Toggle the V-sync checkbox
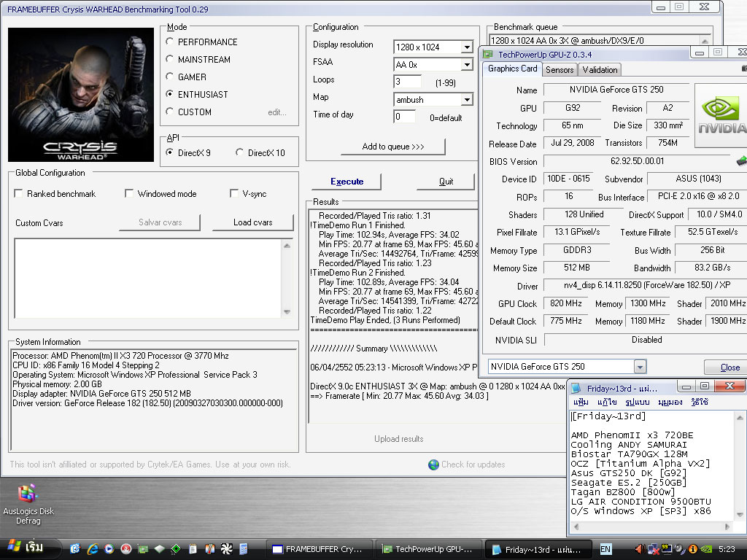 234,194
